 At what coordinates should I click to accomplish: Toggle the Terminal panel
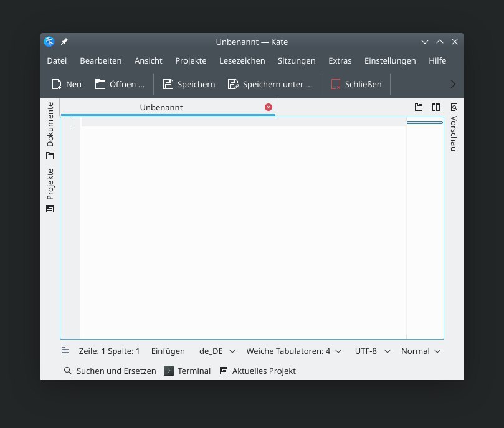pyautogui.click(x=188, y=371)
